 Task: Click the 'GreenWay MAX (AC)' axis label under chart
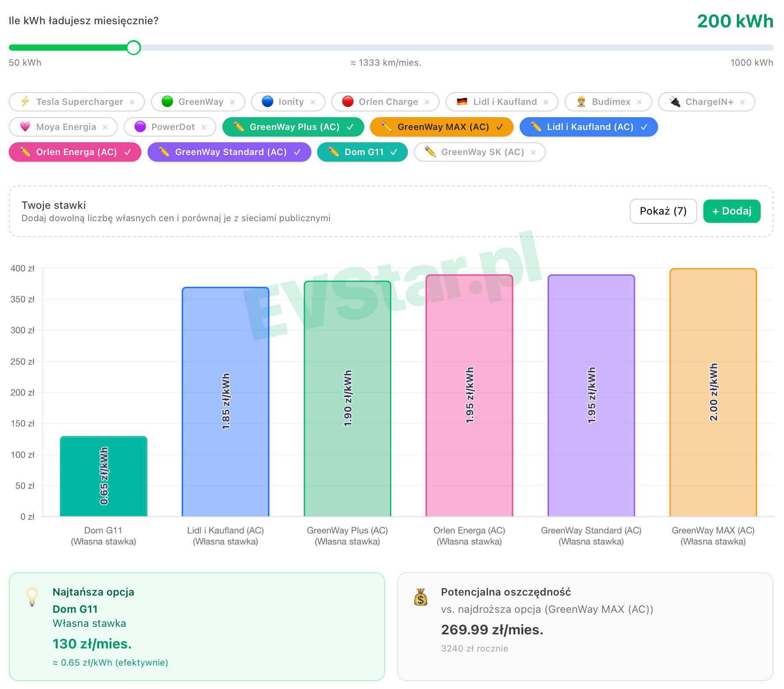coord(713,530)
